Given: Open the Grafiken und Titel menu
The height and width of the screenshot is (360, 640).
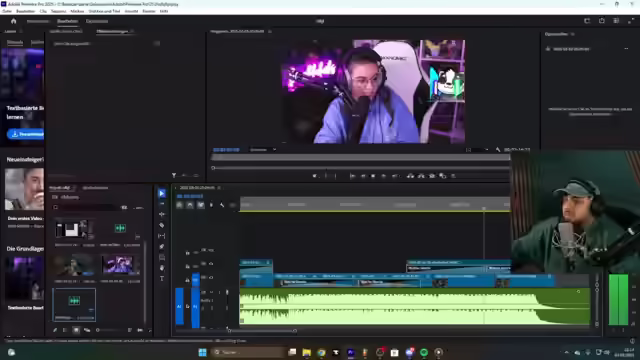Looking at the screenshot, I should [x=104, y=11].
